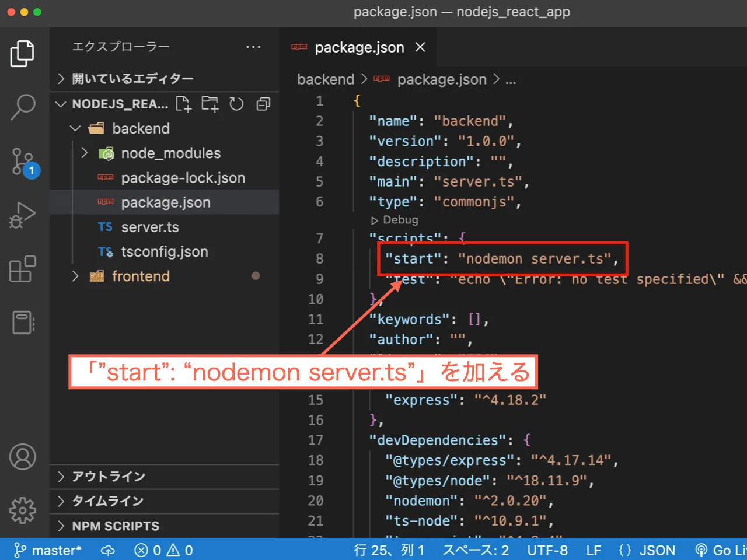Open the explorer more actions menu

click(253, 47)
